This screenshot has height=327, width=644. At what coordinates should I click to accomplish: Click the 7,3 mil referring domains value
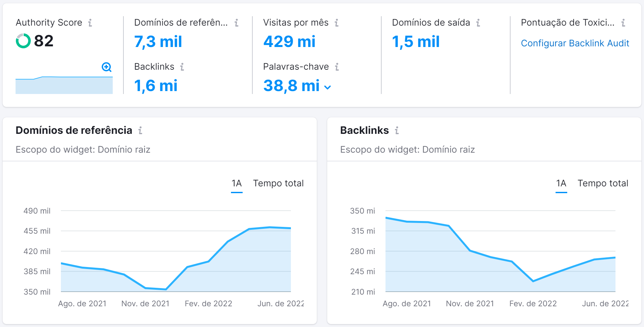(x=158, y=42)
